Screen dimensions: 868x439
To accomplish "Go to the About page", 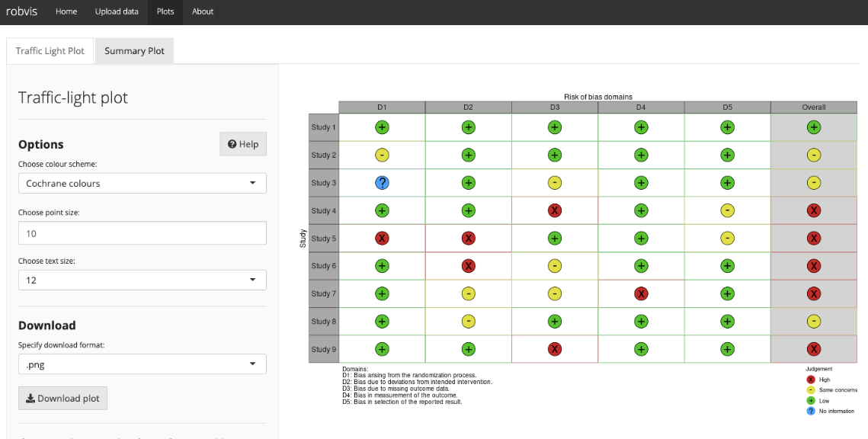I will tap(203, 11).
